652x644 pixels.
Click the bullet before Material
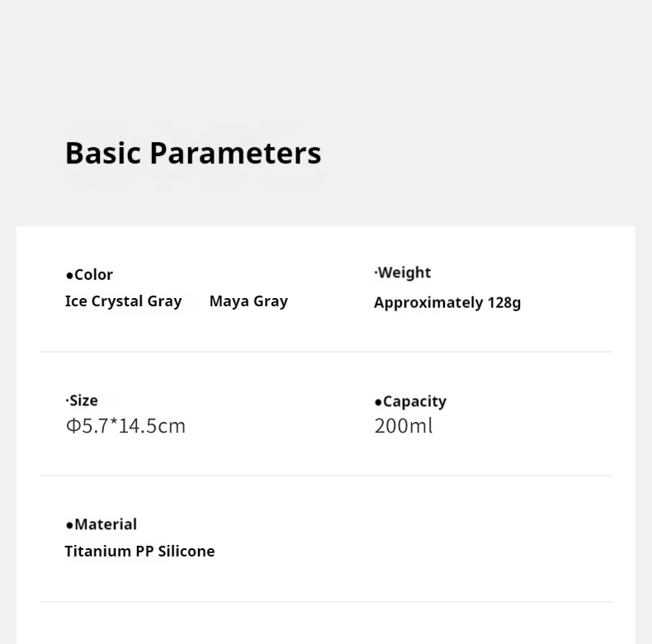pos(69,525)
